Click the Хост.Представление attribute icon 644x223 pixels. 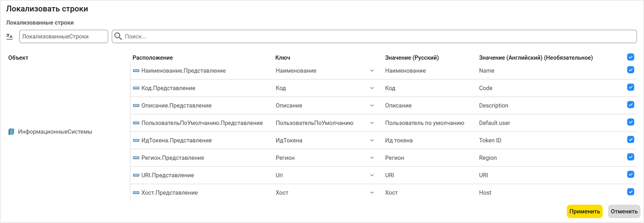[x=136, y=193]
